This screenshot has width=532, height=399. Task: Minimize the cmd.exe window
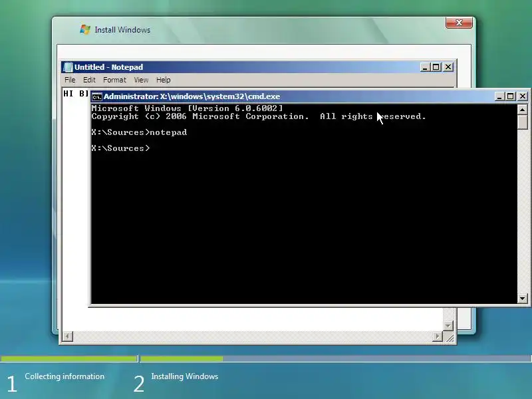[499, 96]
